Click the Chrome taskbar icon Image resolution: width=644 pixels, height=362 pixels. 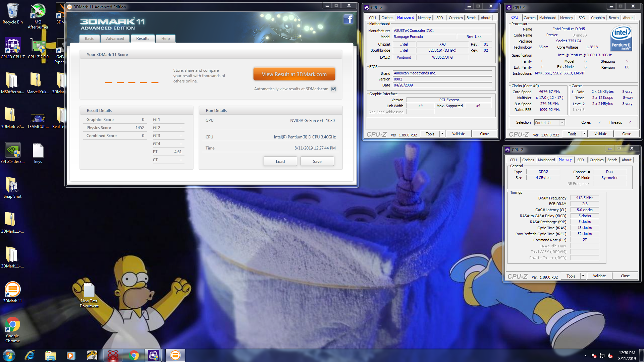point(133,355)
